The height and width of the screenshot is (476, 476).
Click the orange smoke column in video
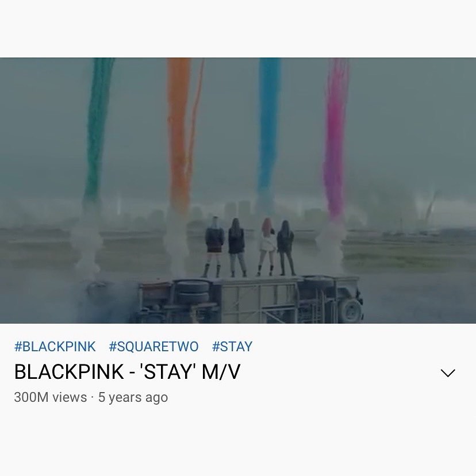180,130
